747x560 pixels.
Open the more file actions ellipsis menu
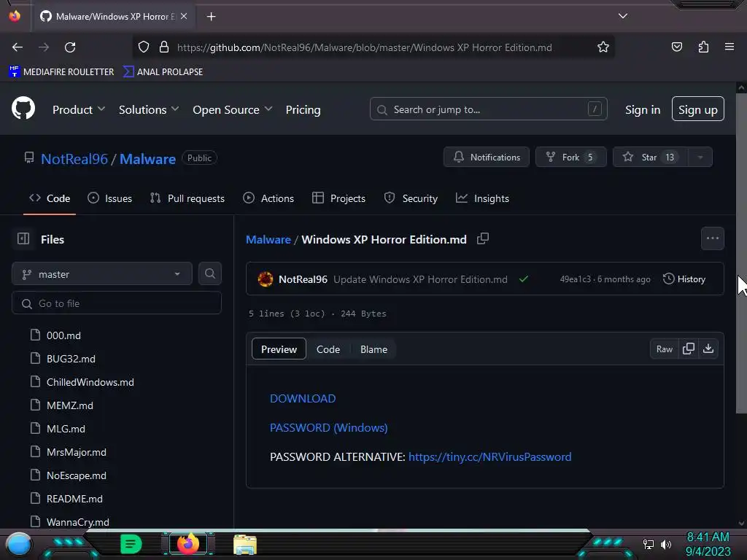pyautogui.click(x=712, y=238)
